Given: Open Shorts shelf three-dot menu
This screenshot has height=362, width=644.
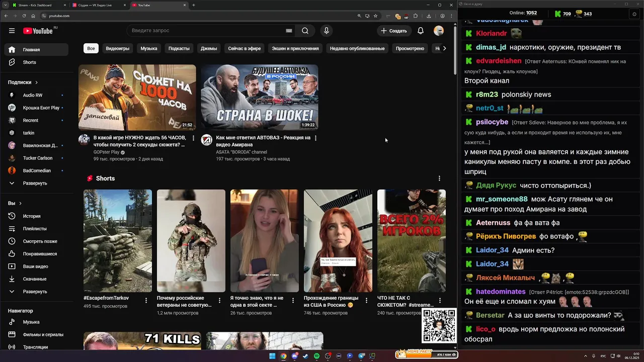Looking at the screenshot, I should click(x=439, y=178).
